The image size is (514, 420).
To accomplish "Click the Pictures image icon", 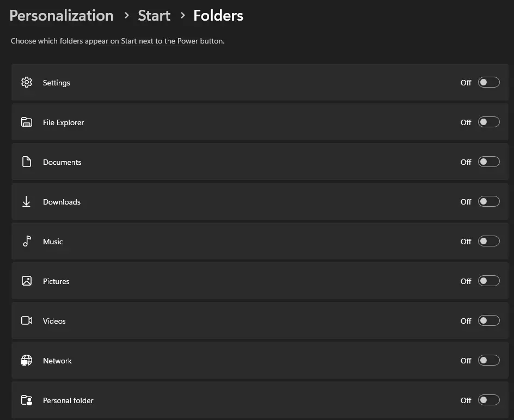I will tap(27, 281).
